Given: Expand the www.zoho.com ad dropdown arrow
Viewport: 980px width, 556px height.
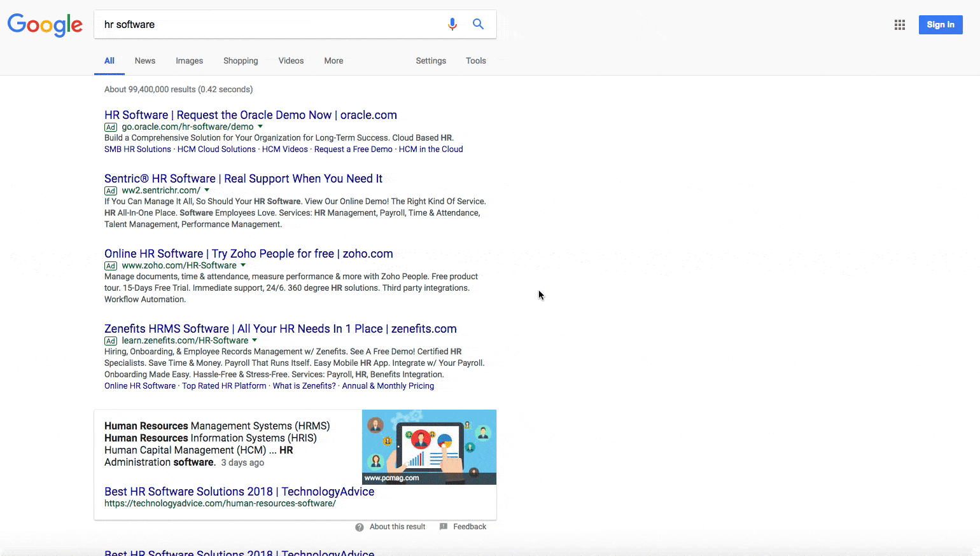Looking at the screenshot, I should pyautogui.click(x=243, y=265).
